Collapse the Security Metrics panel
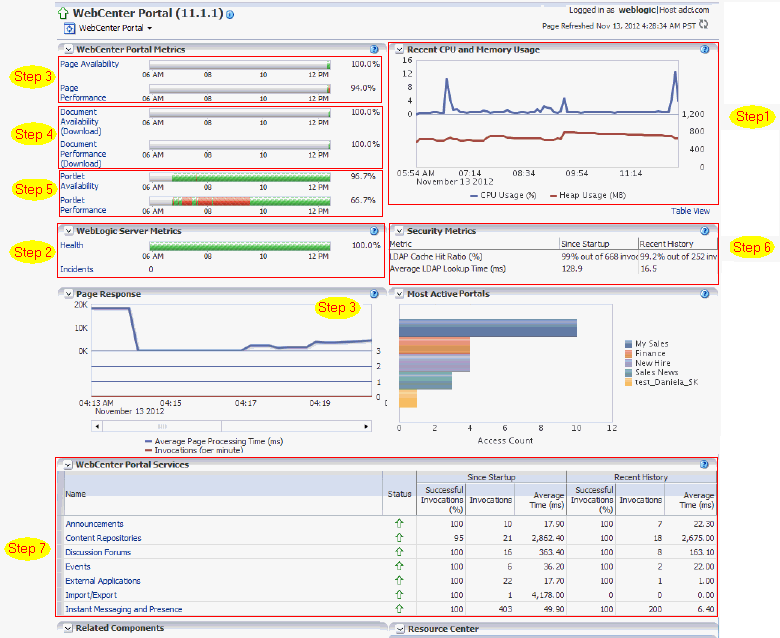Image resolution: width=780 pixels, height=638 pixels. tap(399, 231)
